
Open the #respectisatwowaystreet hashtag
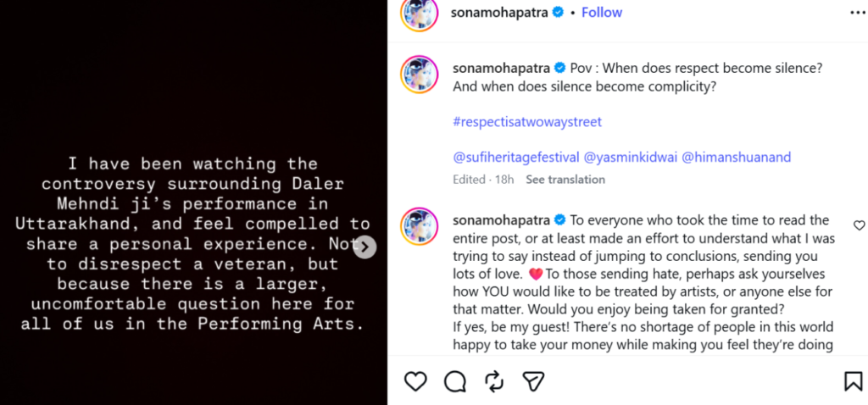click(x=527, y=122)
